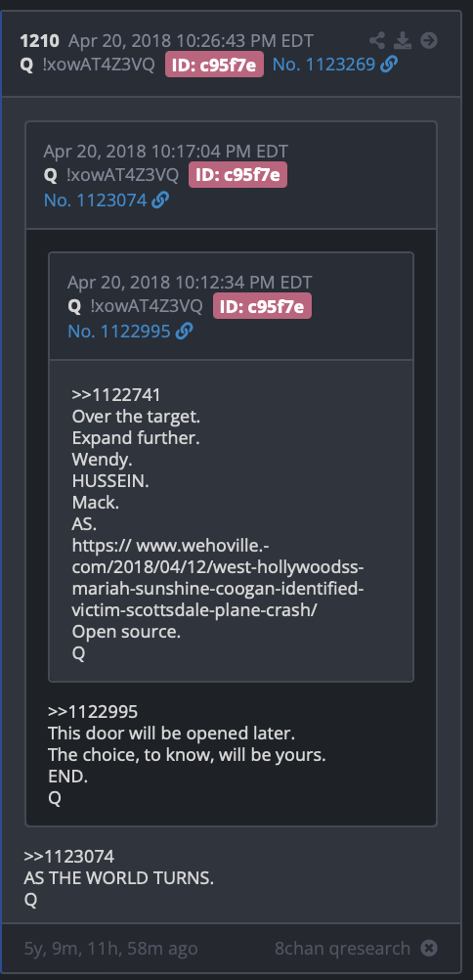Open post link No. 1123074
The width and height of the screenshot is (473, 980).
(96, 200)
